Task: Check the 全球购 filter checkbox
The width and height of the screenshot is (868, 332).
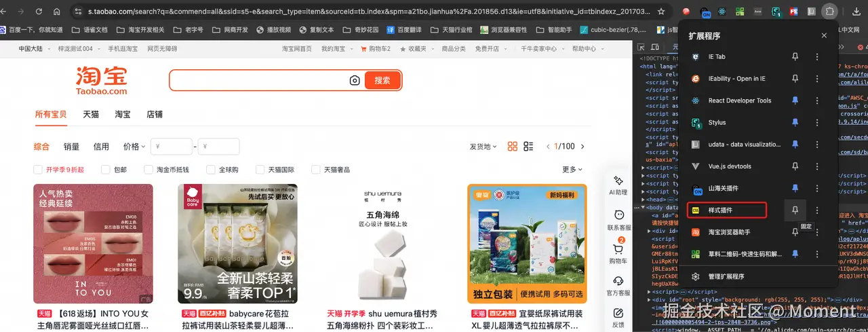Action: click(x=210, y=170)
